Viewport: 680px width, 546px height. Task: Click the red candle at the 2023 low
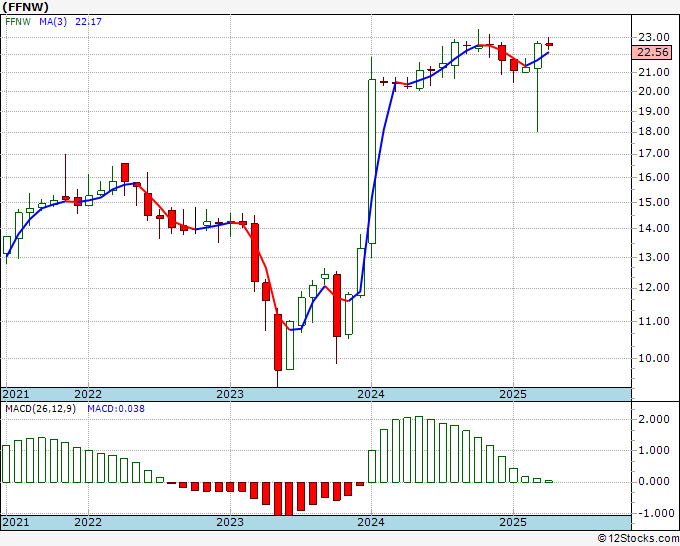278,343
